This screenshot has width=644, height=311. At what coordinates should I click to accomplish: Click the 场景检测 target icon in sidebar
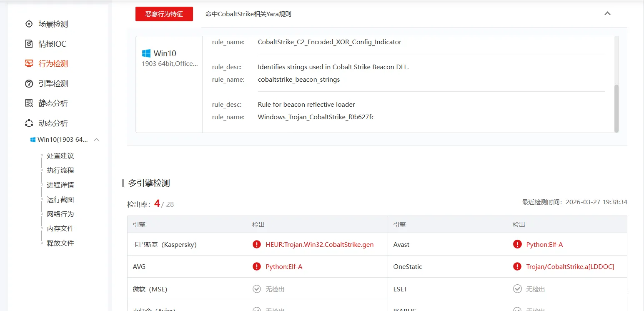coord(29,24)
